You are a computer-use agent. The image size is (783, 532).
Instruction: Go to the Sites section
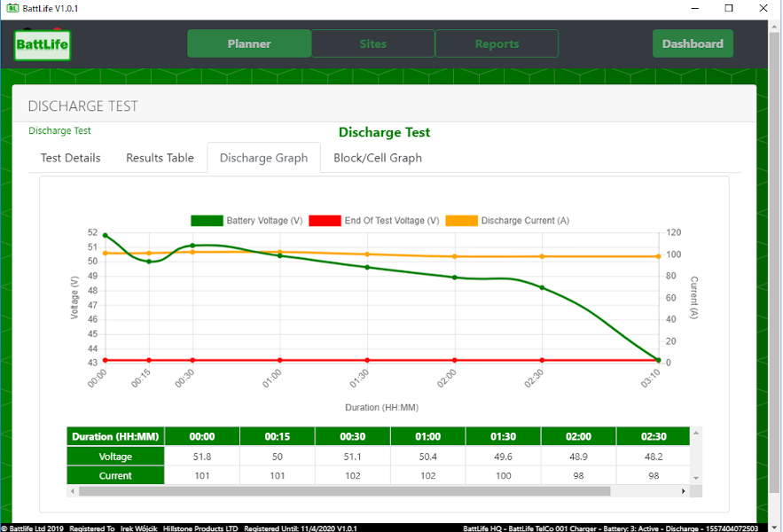(372, 43)
